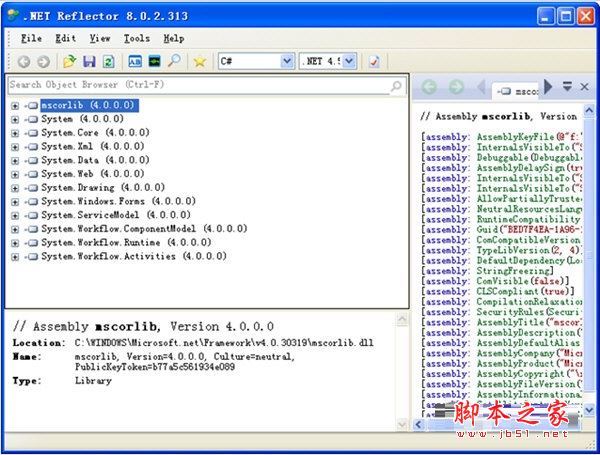Select System.Xml (4.0.0.0) in tree
600x455 pixels.
click(93, 147)
